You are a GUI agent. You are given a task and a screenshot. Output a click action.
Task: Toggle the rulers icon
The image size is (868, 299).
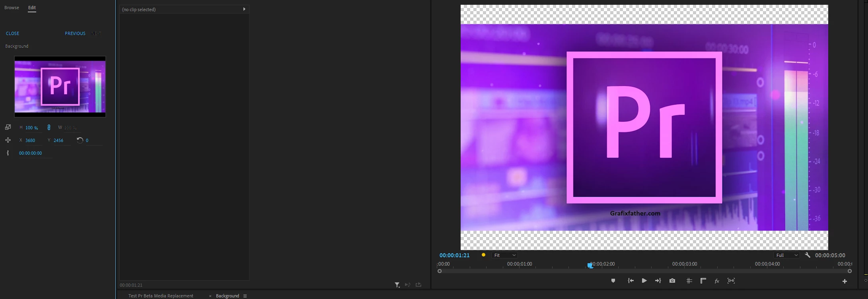coord(703,281)
